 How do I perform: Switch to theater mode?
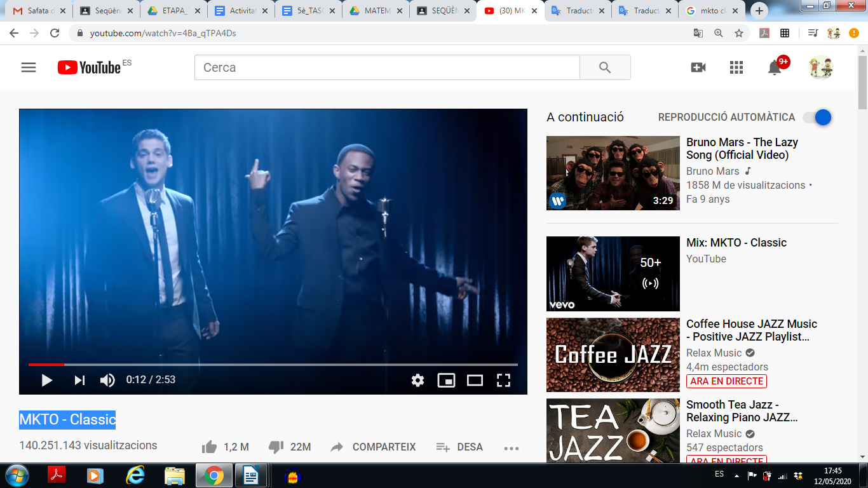click(475, 380)
